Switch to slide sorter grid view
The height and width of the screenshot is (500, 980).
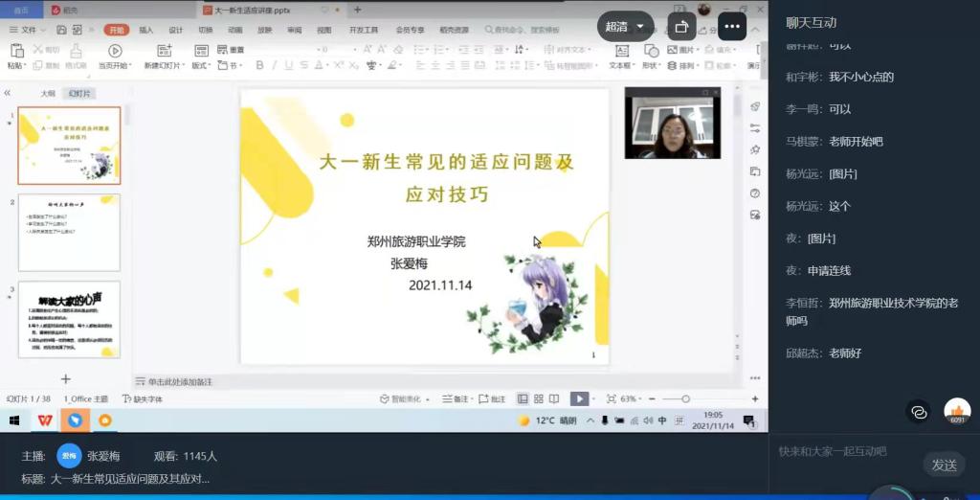pos(539,398)
